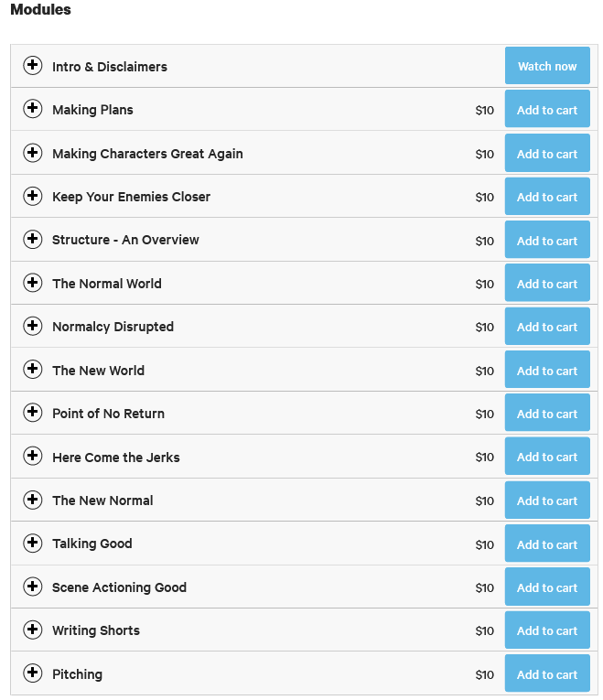Watch now the Intro & Disclaimers module

tap(547, 66)
